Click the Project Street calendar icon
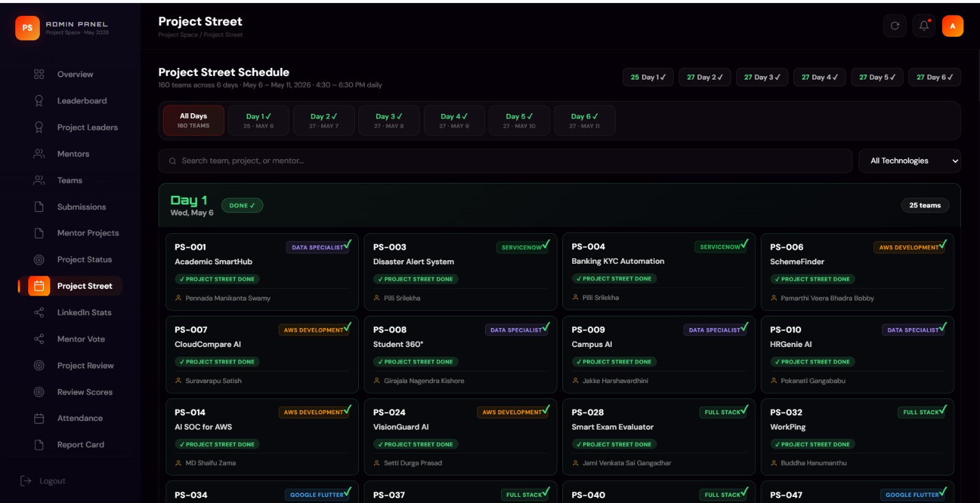 coord(39,286)
